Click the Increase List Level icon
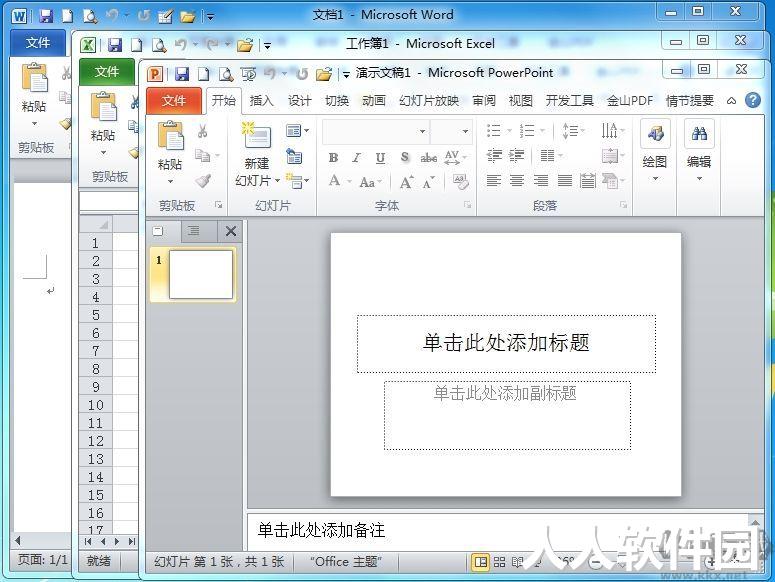 point(517,156)
